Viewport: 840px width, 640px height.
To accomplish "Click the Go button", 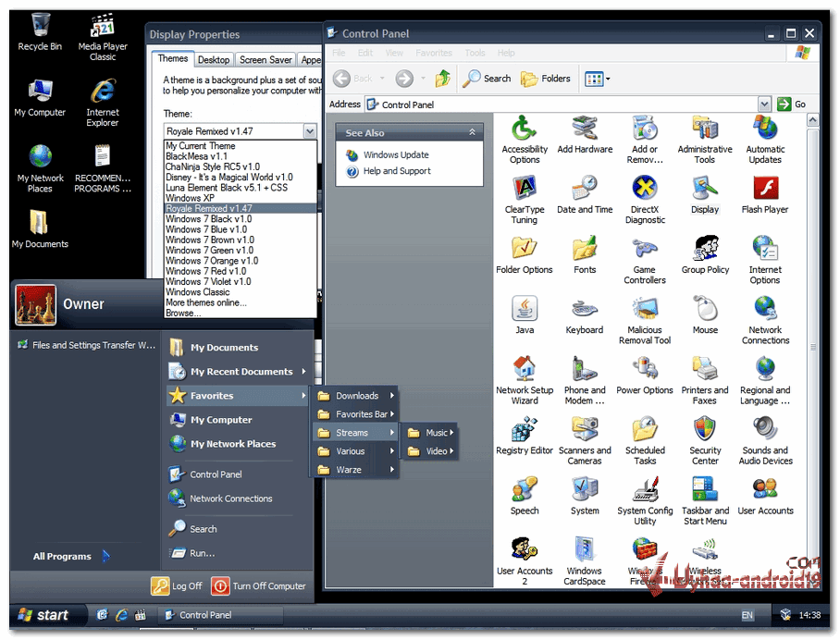I will pyautogui.click(x=792, y=104).
